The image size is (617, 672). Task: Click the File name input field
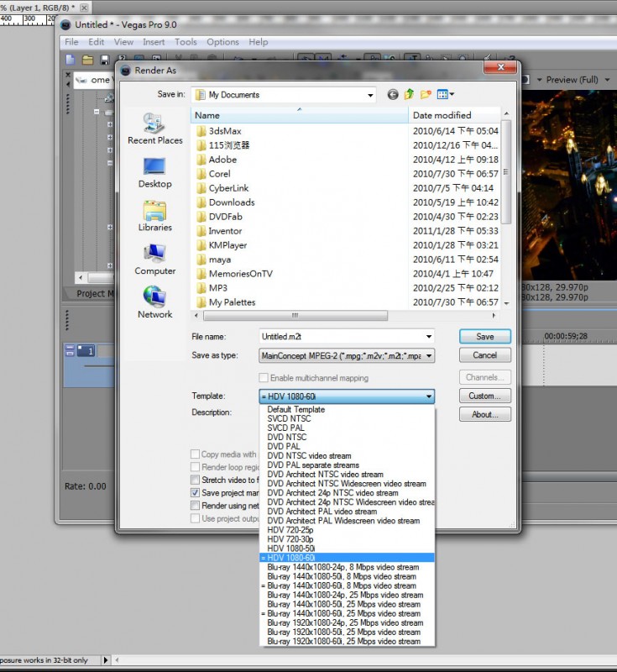[346, 336]
